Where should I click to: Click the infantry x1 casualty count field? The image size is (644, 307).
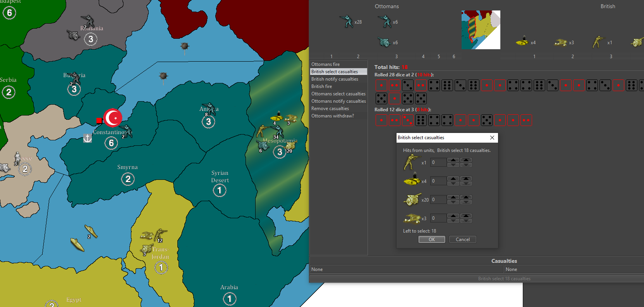(x=438, y=162)
